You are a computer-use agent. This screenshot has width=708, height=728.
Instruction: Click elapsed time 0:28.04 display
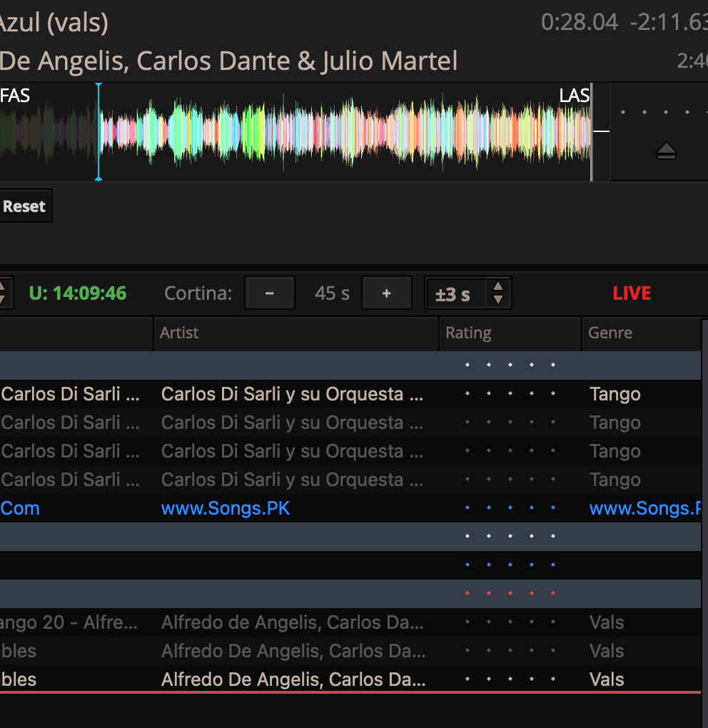click(580, 22)
